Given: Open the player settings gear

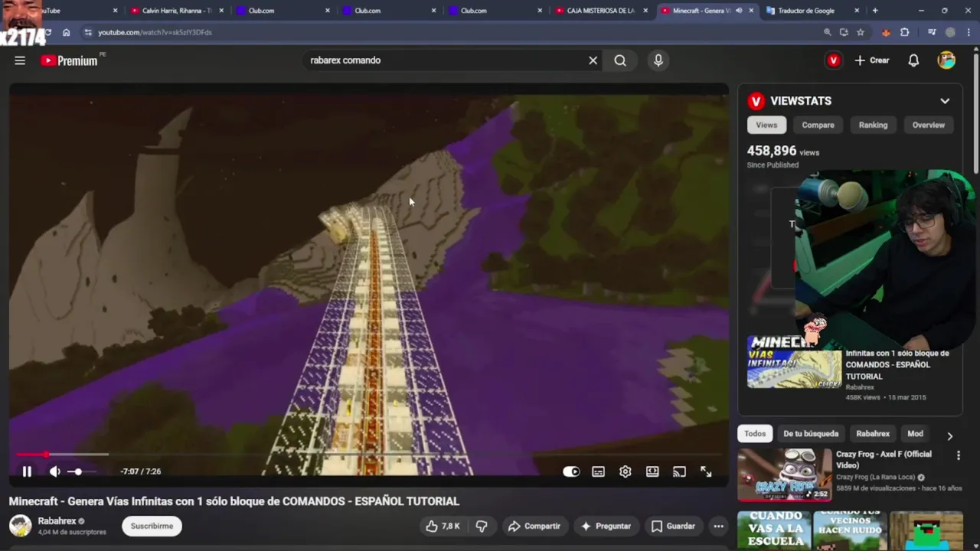Looking at the screenshot, I should [626, 471].
